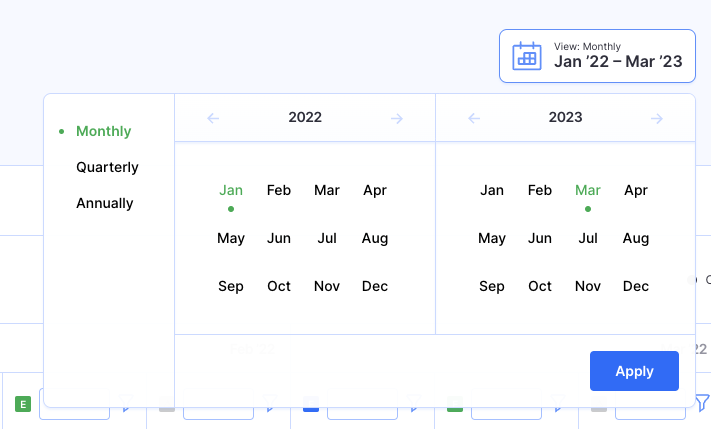Pick Dec in the 2022 calendar
This screenshot has width=711, height=429.
(x=375, y=286)
